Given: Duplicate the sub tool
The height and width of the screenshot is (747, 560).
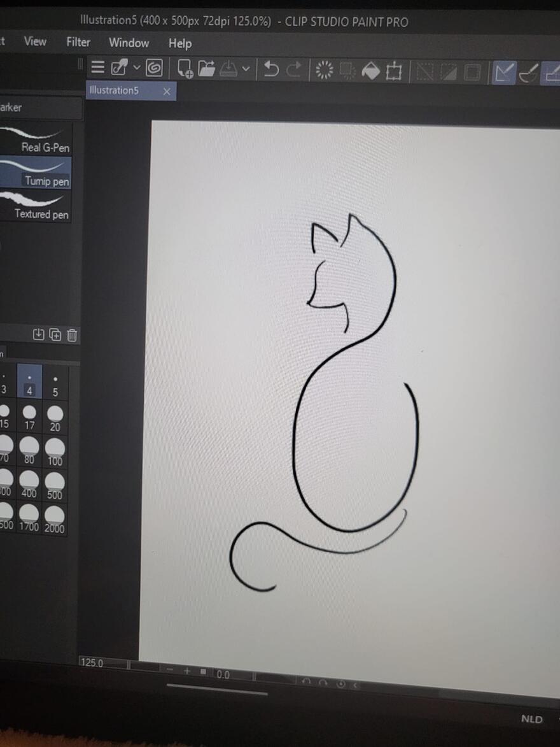Looking at the screenshot, I should [x=55, y=335].
